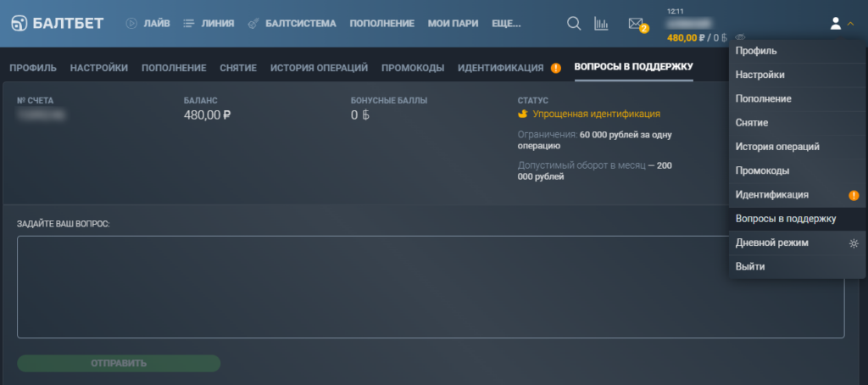Choose Идентификация in the dropdown menu

coord(797,195)
